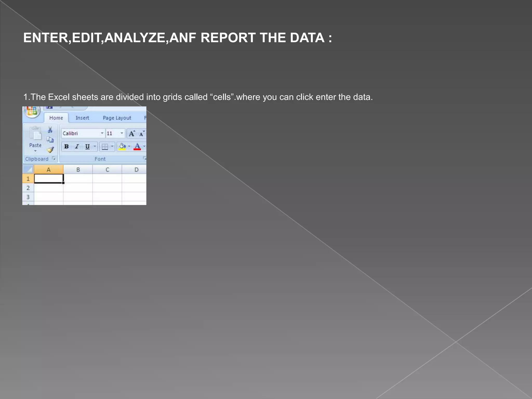Viewport: 532px width, 399px height.
Task: Open the font size 11 dropdown
Action: point(122,133)
